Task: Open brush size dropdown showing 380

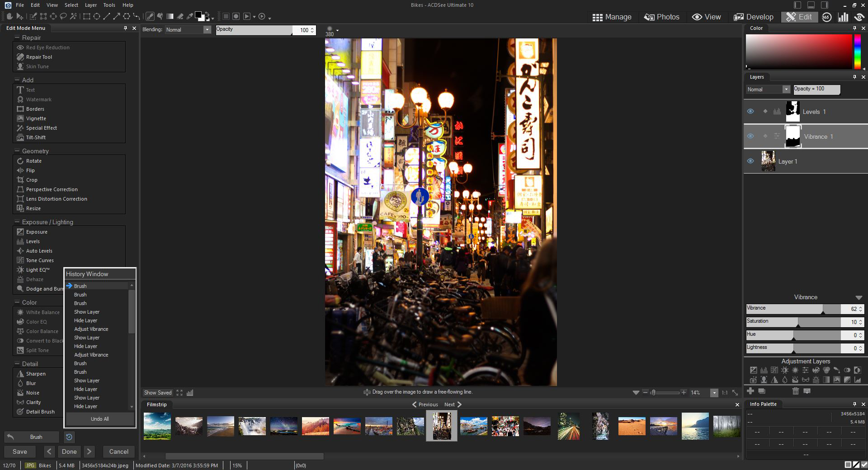Action: point(337,30)
